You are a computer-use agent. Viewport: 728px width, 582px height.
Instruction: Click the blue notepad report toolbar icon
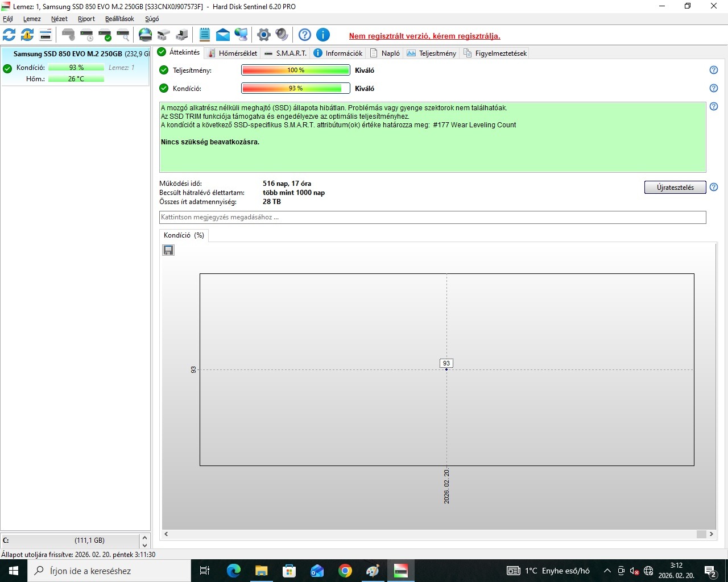[205, 35]
